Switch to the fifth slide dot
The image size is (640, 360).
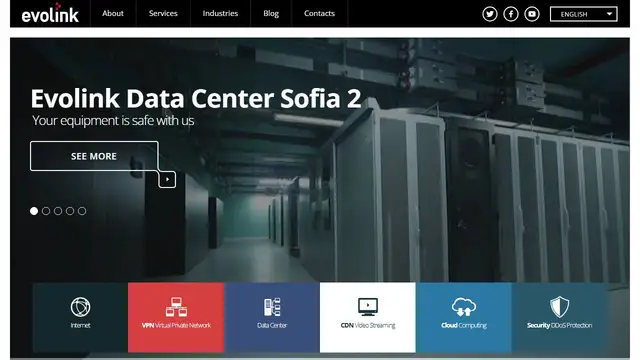(82, 211)
